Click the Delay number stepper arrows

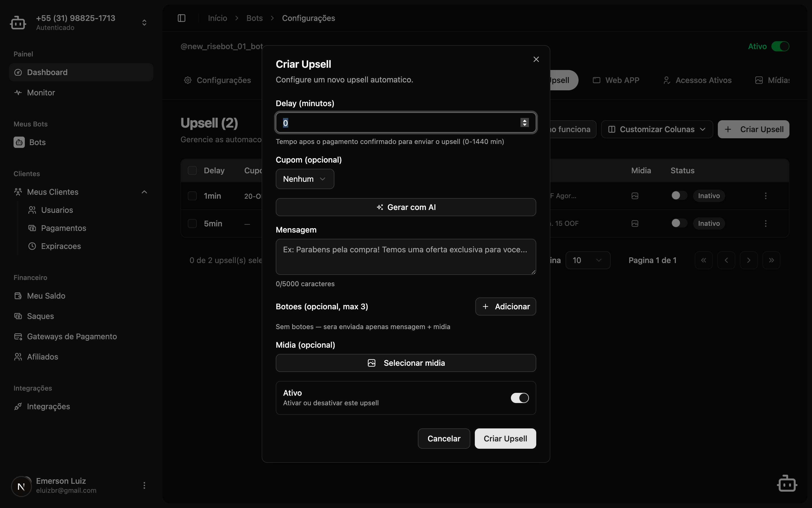coord(524,123)
